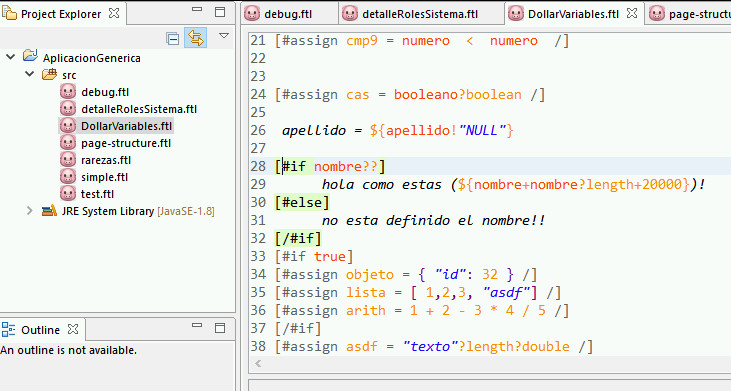Viewport: 731px width, 391px height.
Task: Collapse the src folder node
Action: click(29, 74)
